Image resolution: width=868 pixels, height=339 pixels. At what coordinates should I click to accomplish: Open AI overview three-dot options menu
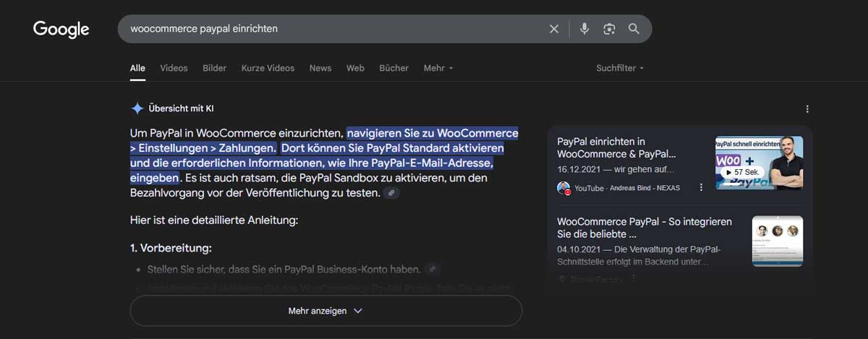point(807,109)
